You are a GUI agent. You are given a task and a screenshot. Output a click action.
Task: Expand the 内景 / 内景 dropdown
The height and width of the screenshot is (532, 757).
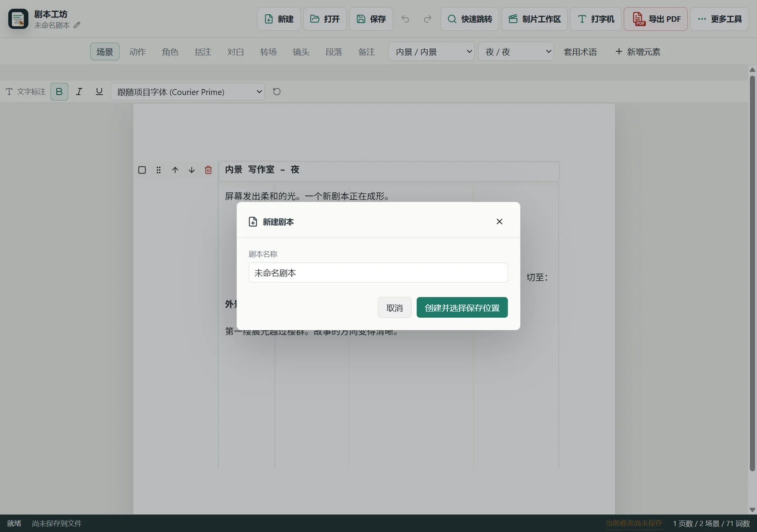(431, 52)
